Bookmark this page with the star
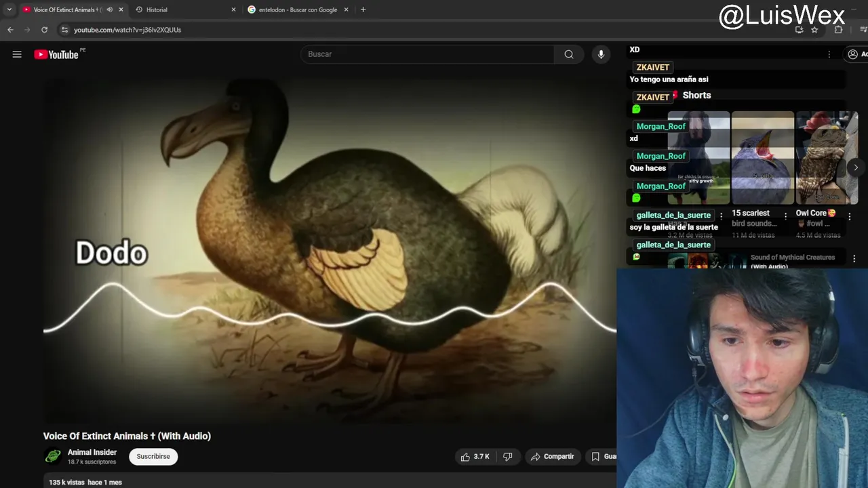The width and height of the screenshot is (868, 488). pos(814,30)
